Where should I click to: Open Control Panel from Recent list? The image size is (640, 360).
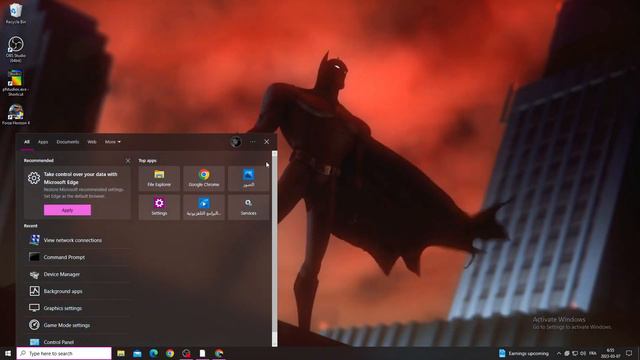(78, 342)
